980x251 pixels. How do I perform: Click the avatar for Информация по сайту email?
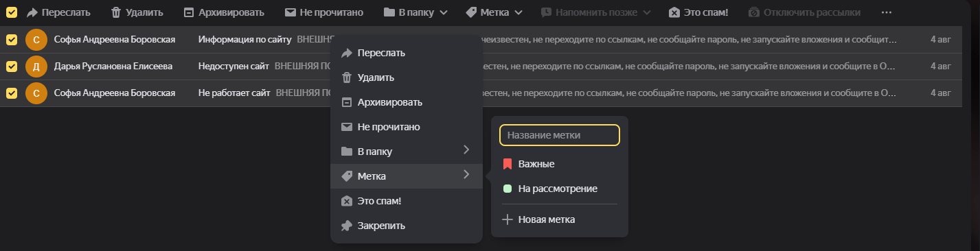tap(36, 40)
